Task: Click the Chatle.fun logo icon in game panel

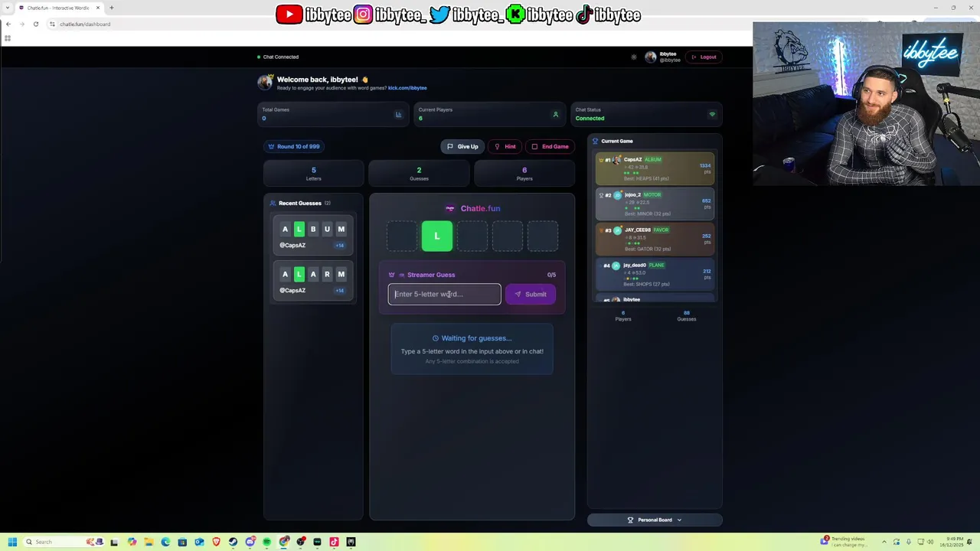Action: coord(450,208)
